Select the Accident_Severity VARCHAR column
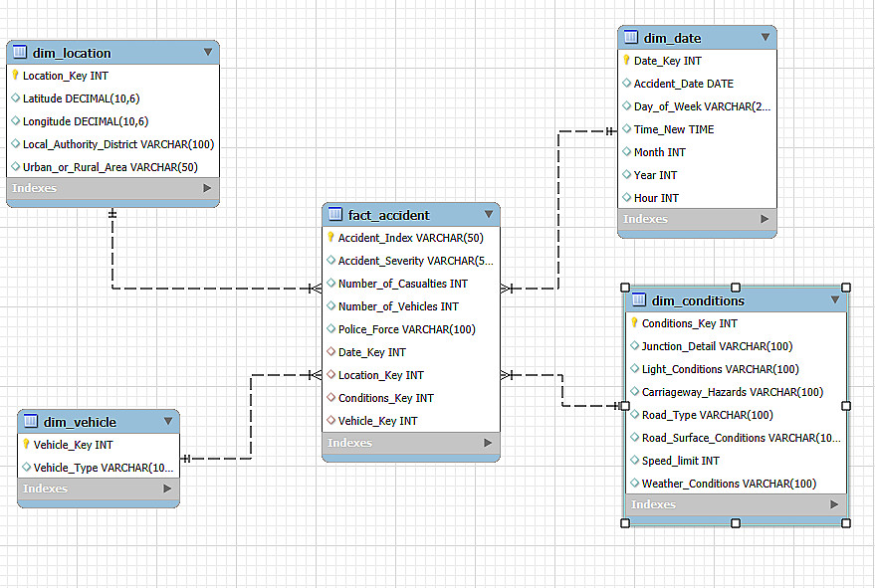875x588 pixels. click(x=411, y=261)
